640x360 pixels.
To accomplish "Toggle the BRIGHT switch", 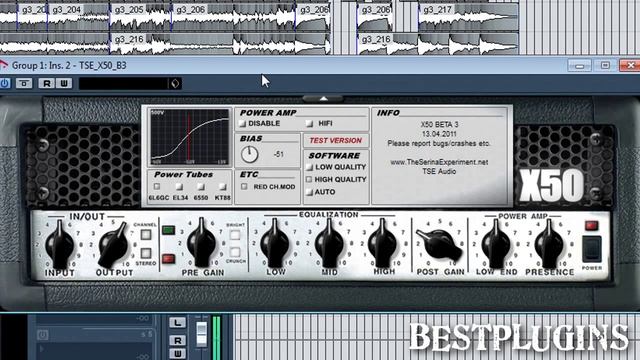I will [235, 235].
